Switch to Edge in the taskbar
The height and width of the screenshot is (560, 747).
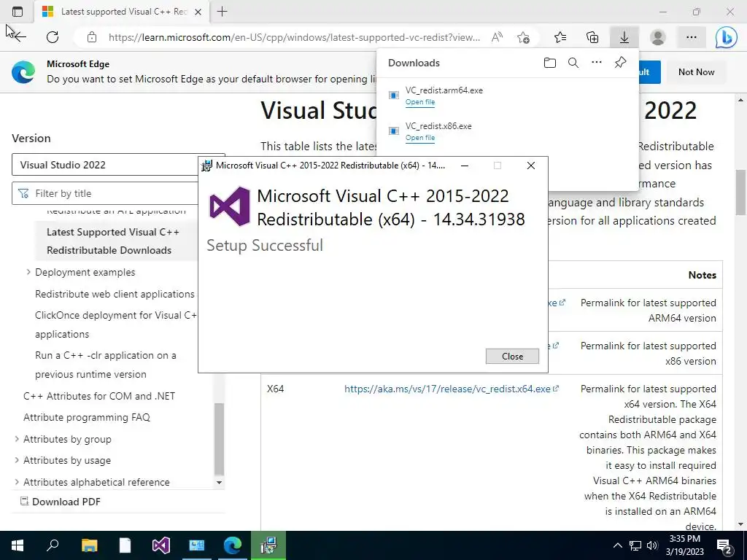[233, 545]
